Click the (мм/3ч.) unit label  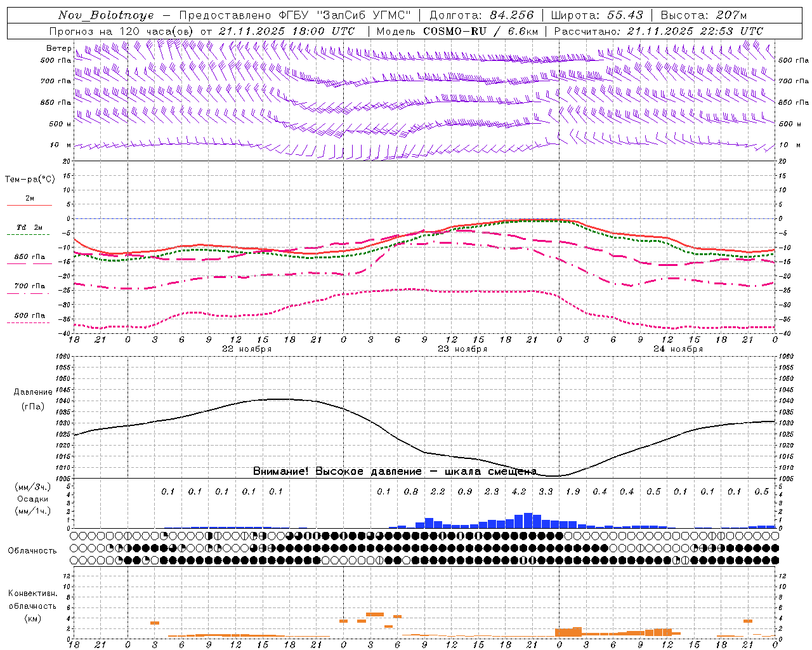point(33,487)
